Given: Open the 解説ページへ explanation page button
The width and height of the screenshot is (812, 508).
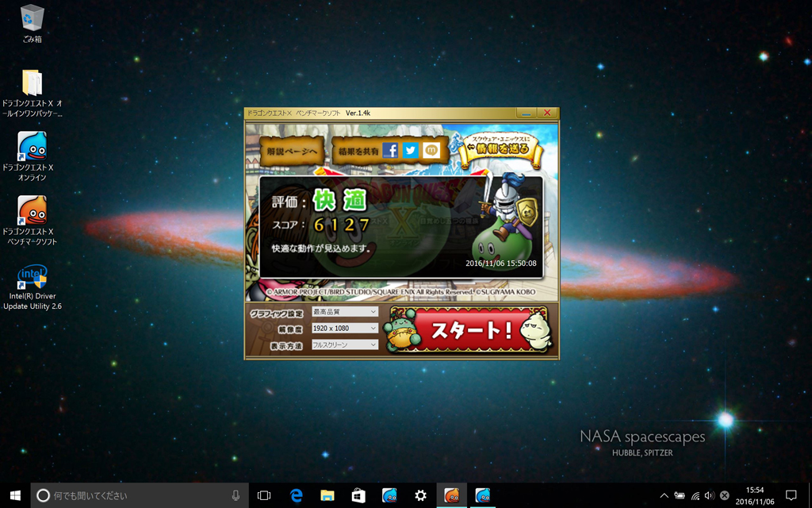Looking at the screenshot, I should [292, 152].
